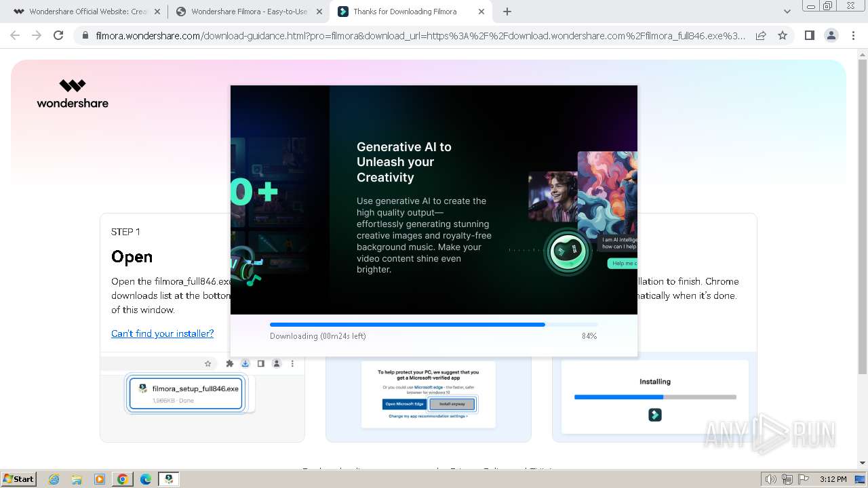Open Chrome profile menu
Screen dimensions: 868x488
[x=831, y=35]
